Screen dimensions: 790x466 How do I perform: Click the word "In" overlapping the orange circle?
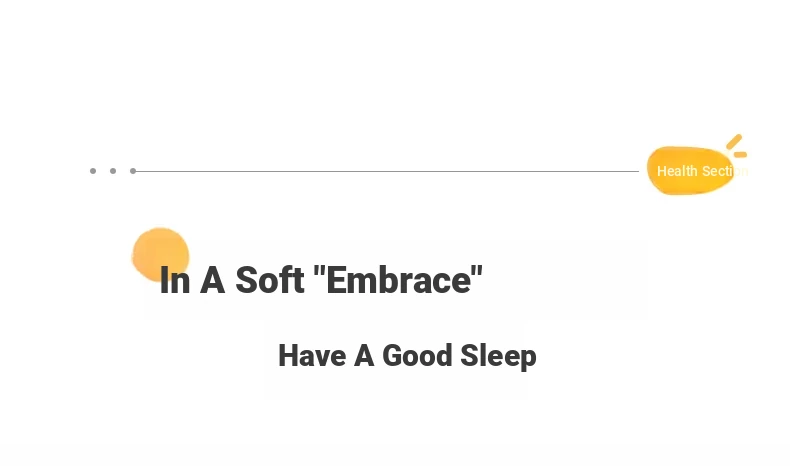click(175, 280)
